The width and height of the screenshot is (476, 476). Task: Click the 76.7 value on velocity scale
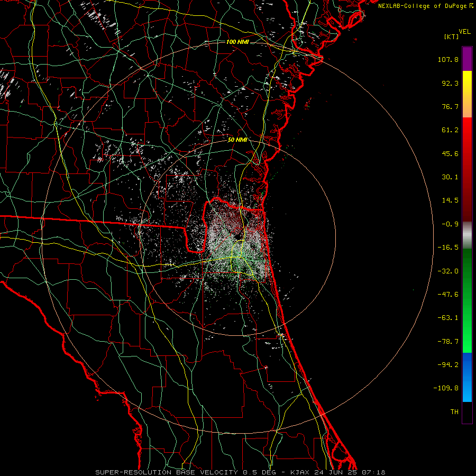450,106
